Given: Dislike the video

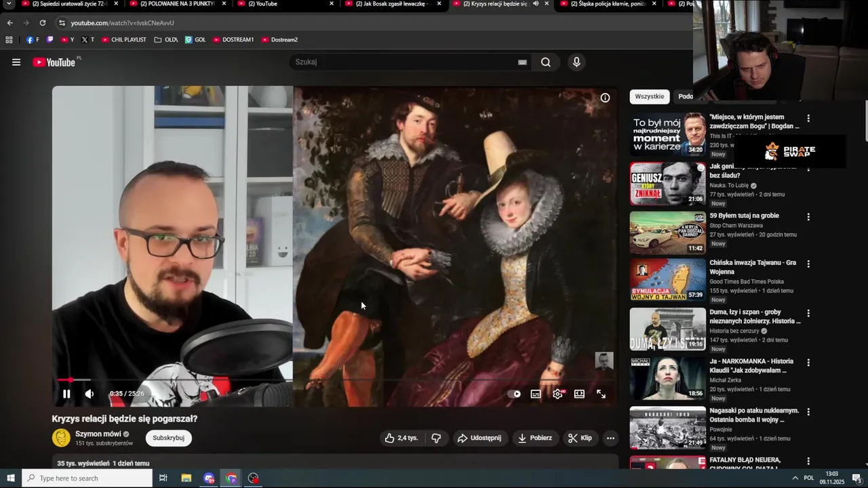Looking at the screenshot, I should point(436,438).
